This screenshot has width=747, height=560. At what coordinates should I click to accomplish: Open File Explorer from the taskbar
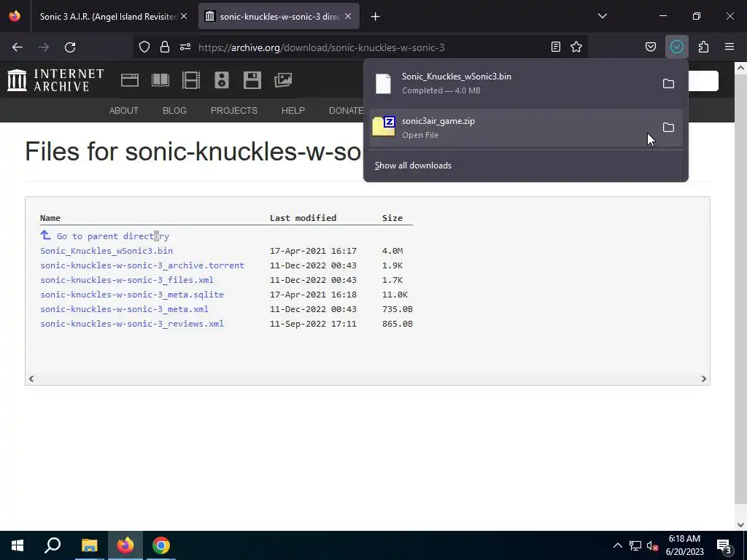[89, 545]
